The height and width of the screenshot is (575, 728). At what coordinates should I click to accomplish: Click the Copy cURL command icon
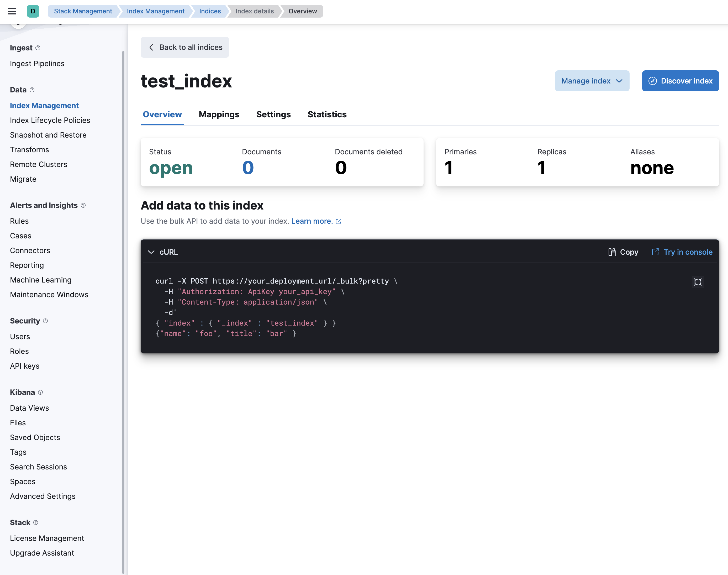[x=612, y=252]
